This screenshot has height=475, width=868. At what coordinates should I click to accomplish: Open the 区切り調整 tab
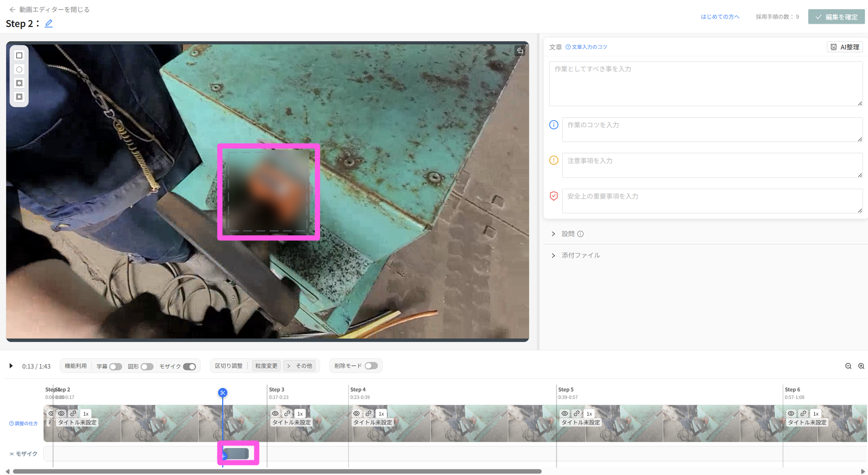229,366
